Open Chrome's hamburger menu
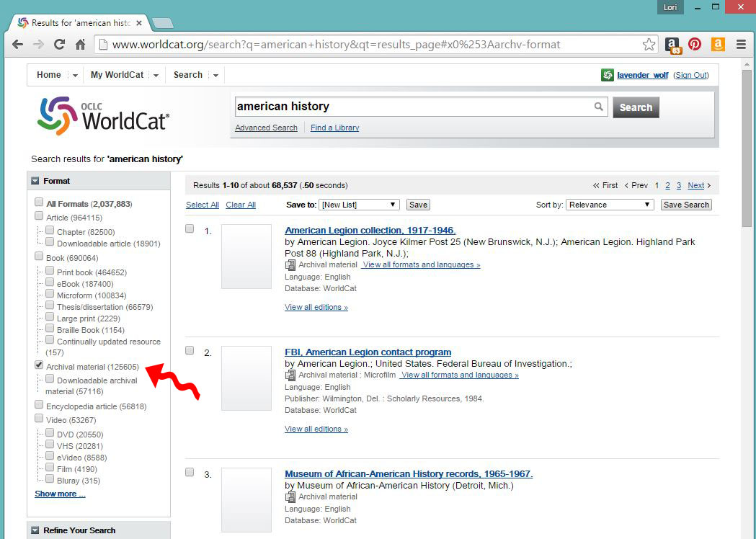The image size is (756, 539). point(741,44)
